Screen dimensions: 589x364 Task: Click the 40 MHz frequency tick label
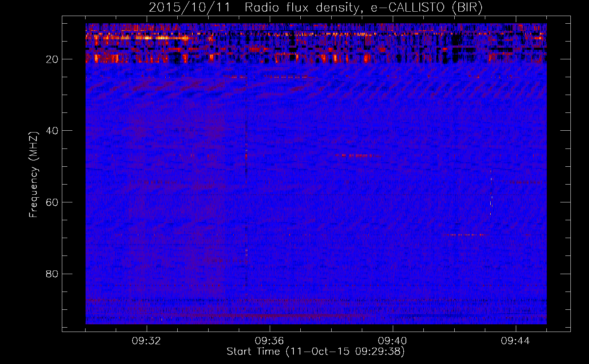[x=52, y=131]
